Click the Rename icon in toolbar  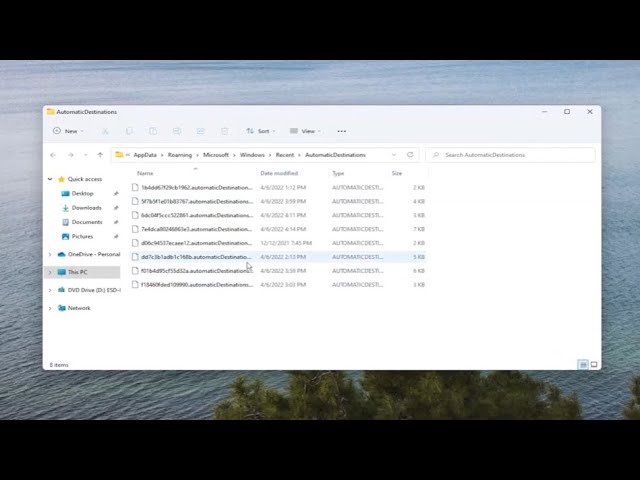coord(177,131)
